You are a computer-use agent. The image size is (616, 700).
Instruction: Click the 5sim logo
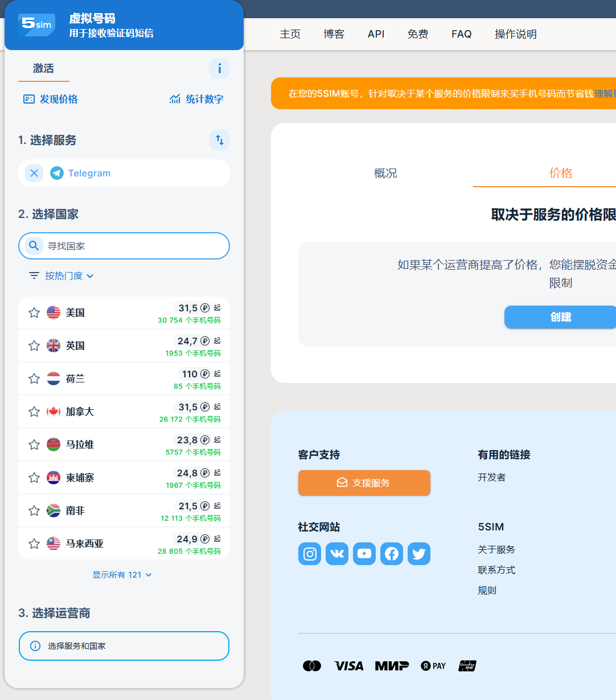(36, 25)
